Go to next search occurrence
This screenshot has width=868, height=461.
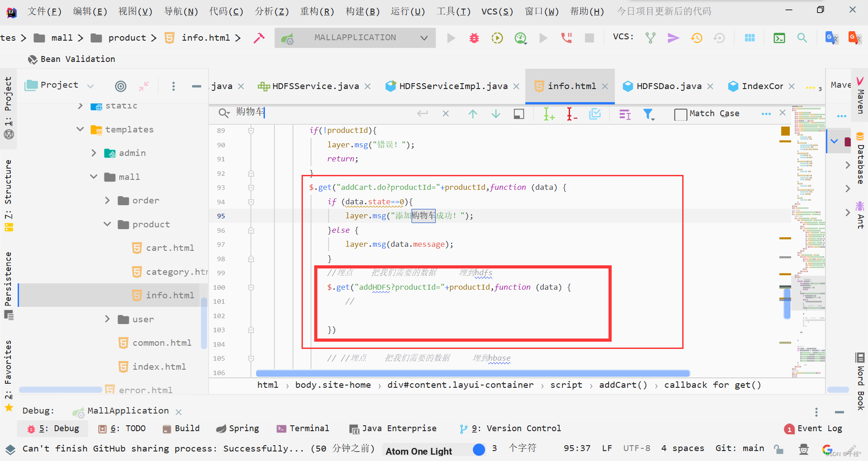tap(496, 114)
